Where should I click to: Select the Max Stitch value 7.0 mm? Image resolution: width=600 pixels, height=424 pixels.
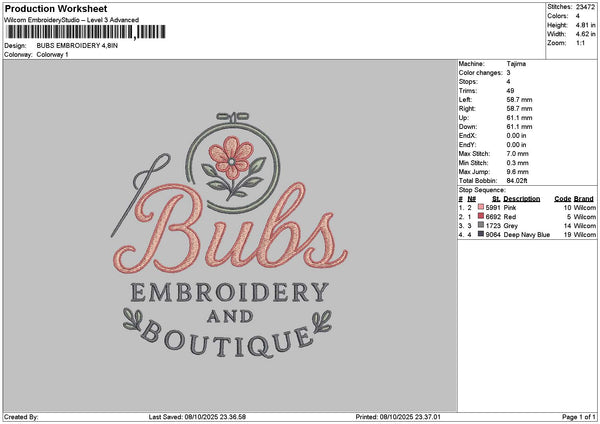pos(518,154)
